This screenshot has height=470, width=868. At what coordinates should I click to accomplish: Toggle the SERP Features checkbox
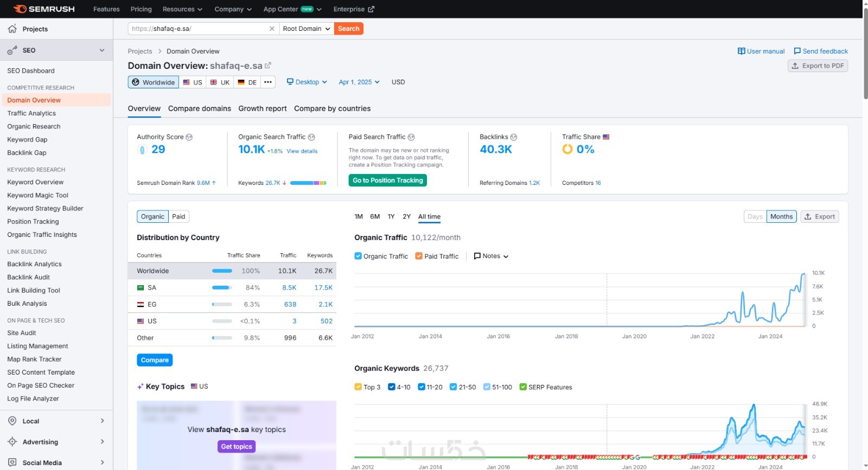[523, 387]
